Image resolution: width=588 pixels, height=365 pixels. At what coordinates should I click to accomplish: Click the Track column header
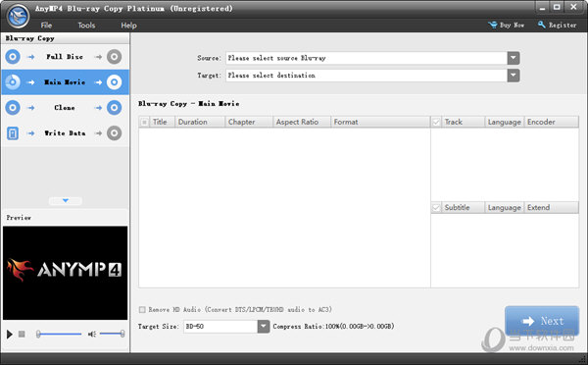click(x=464, y=122)
